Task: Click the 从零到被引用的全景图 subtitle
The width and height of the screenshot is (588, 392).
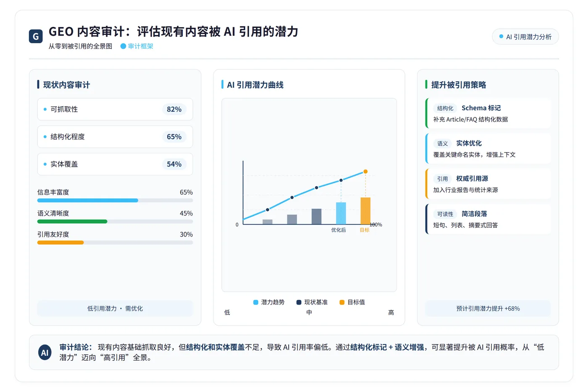Action: tap(80, 46)
